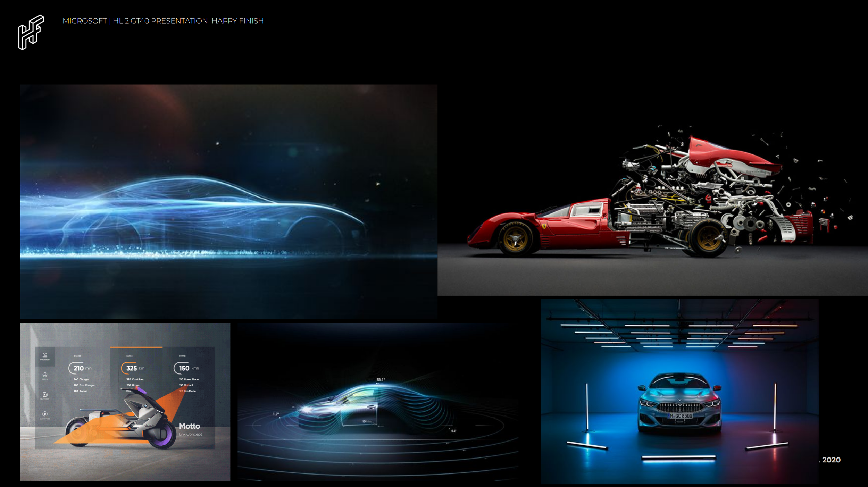Click the header presentation title text
This screenshot has height=487, width=868.
(163, 21)
